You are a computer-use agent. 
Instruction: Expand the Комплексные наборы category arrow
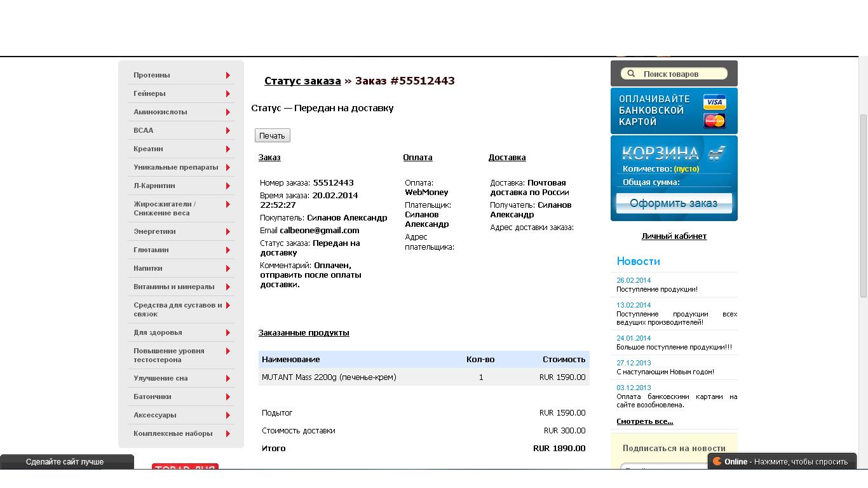227,434
